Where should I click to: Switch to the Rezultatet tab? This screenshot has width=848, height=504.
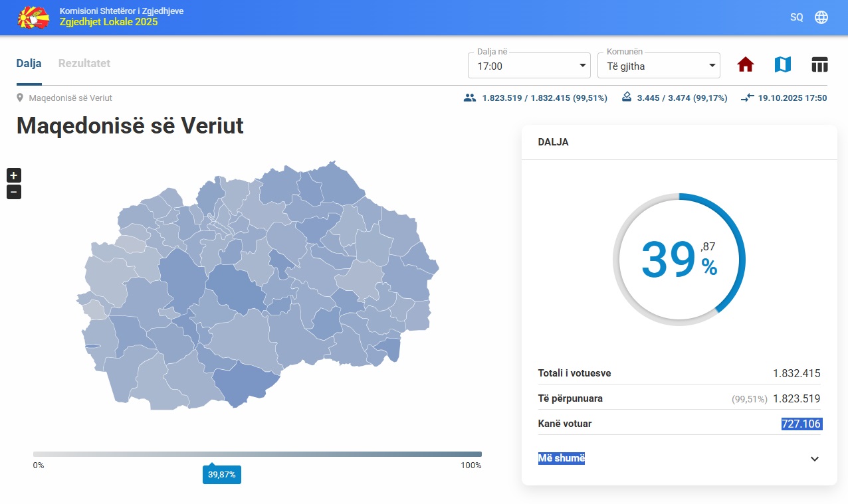84,64
